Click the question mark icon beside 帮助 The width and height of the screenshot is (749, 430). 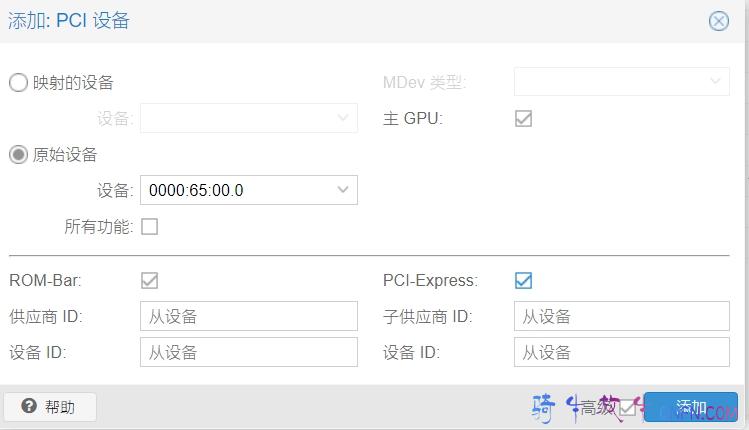pyautogui.click(x=29, y=407)
